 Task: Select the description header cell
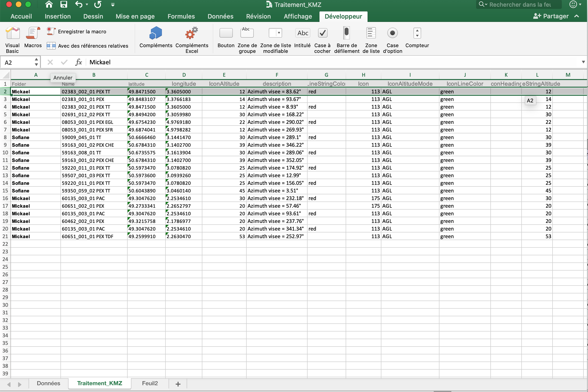tap(277, 84)
